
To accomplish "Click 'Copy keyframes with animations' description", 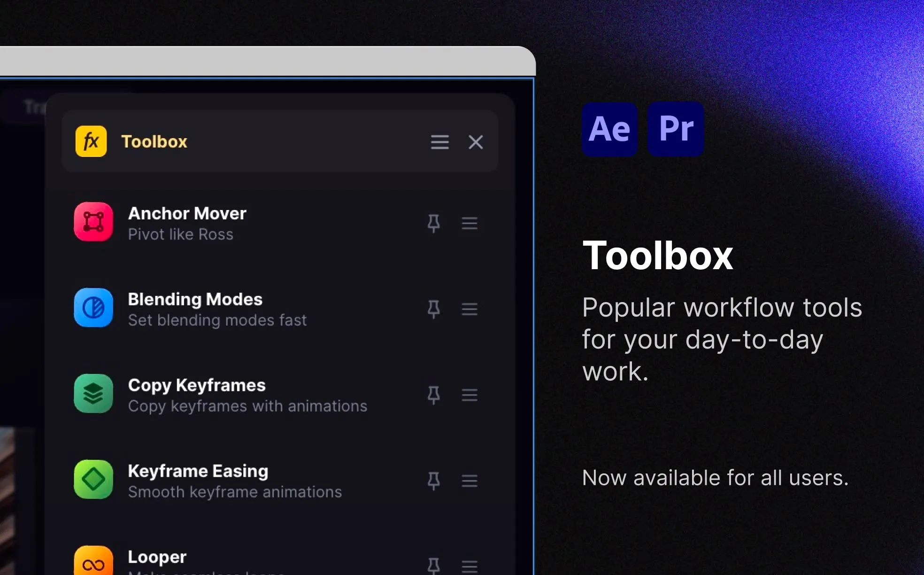I will pyautogui.click(x=247, y=406).
